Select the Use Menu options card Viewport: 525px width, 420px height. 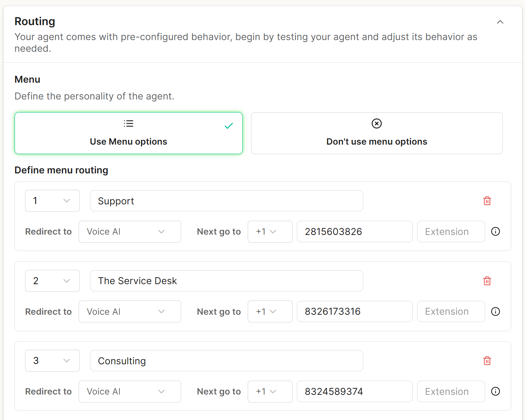[x=129, y=133]
